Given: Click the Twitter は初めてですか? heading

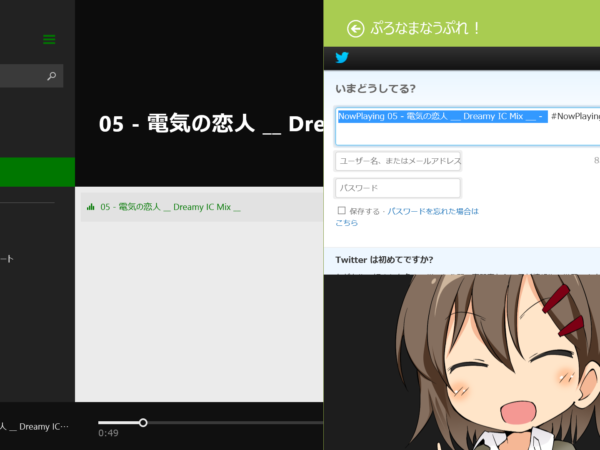Looking at the screenshot, I should tap(384, 260).
